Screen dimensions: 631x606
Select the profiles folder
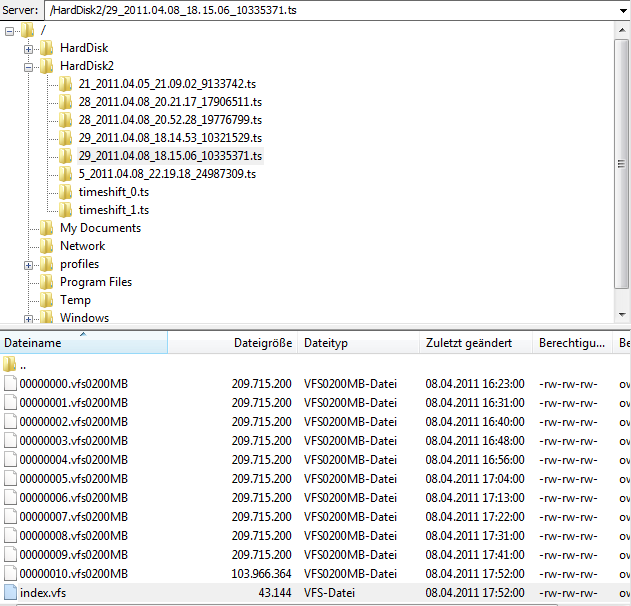[80, 264]
